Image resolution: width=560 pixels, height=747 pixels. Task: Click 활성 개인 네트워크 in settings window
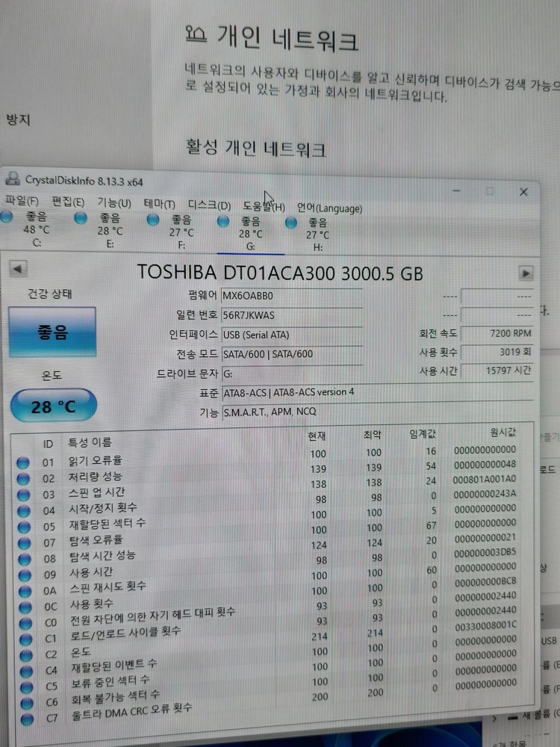point(255,148)
